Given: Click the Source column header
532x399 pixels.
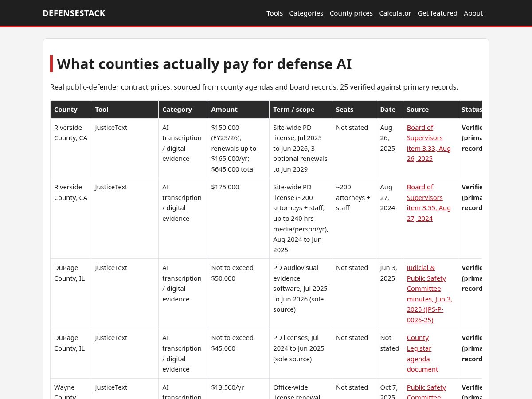Looking at the screenshot, I should click(x=430, y=110).
